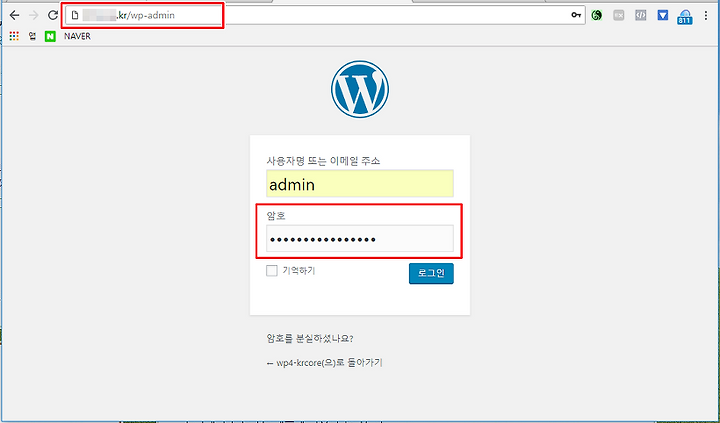Open the saved password key icon
The height and width of the screenshot is (423, 720).
(x=576, y=15)
